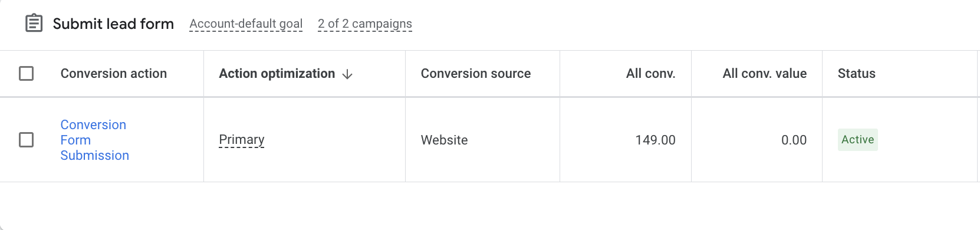Click the Submit lead form goal title

113,24
